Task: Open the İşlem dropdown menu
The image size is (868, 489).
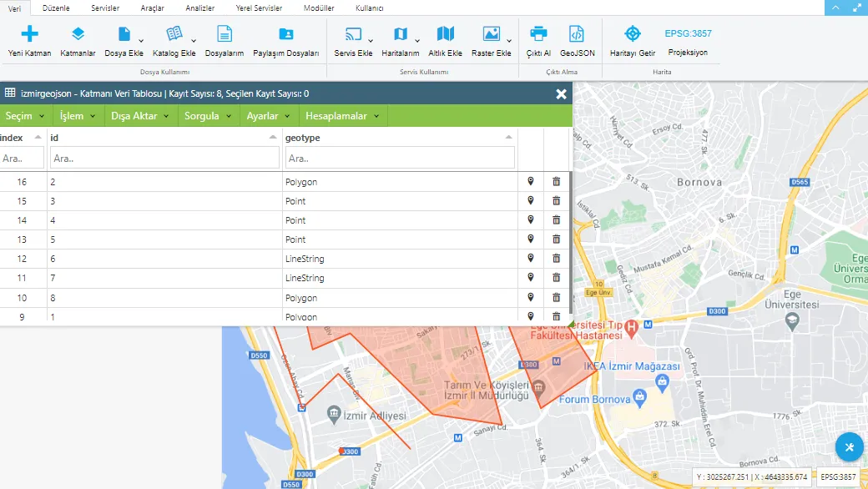Action: point(78,116)
